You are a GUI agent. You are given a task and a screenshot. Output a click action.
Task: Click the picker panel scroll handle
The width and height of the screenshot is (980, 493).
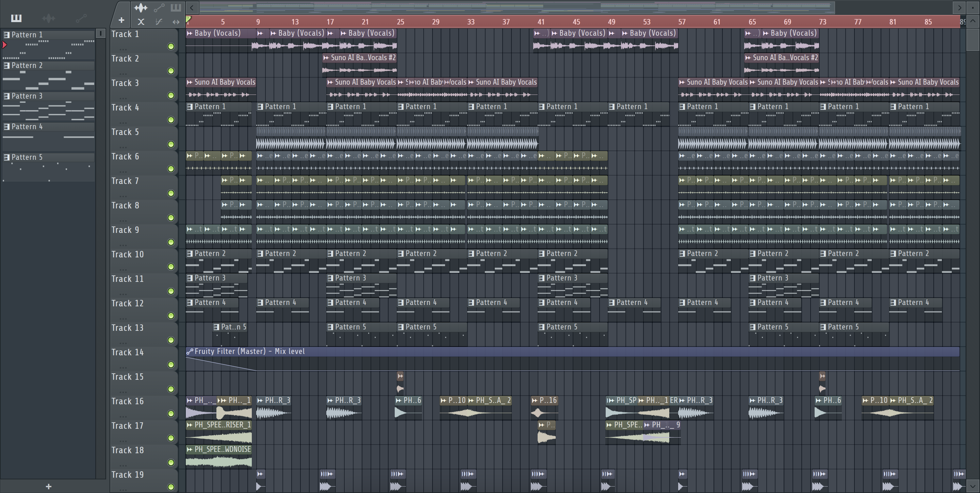click(x=100, y=33)
